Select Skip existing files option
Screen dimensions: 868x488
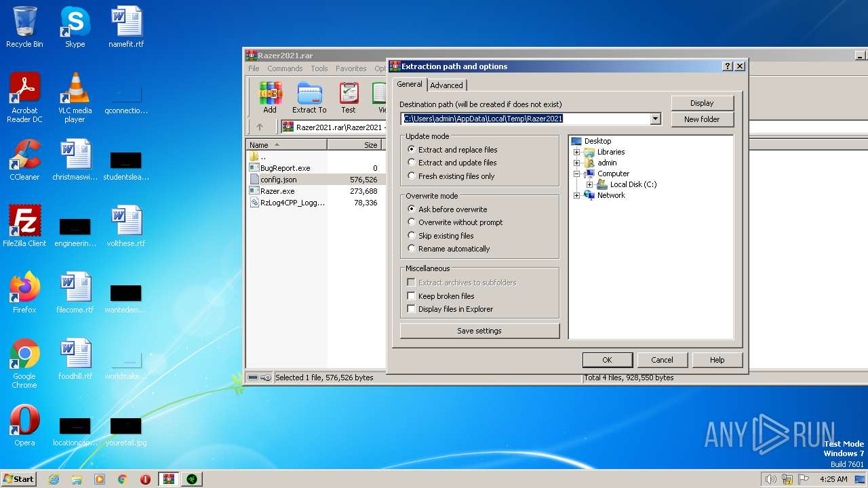[441, 236]
